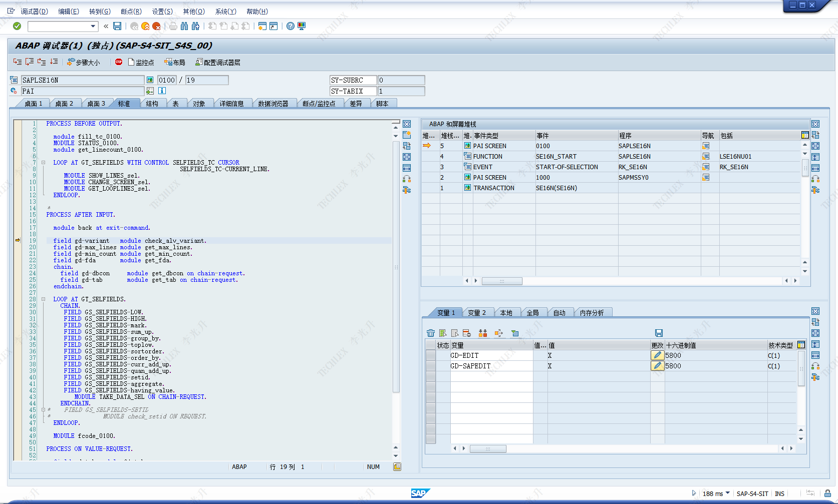Click the trash Delete icon in the variables toolbar
This screenshot has width=838, height=504.
431,333
